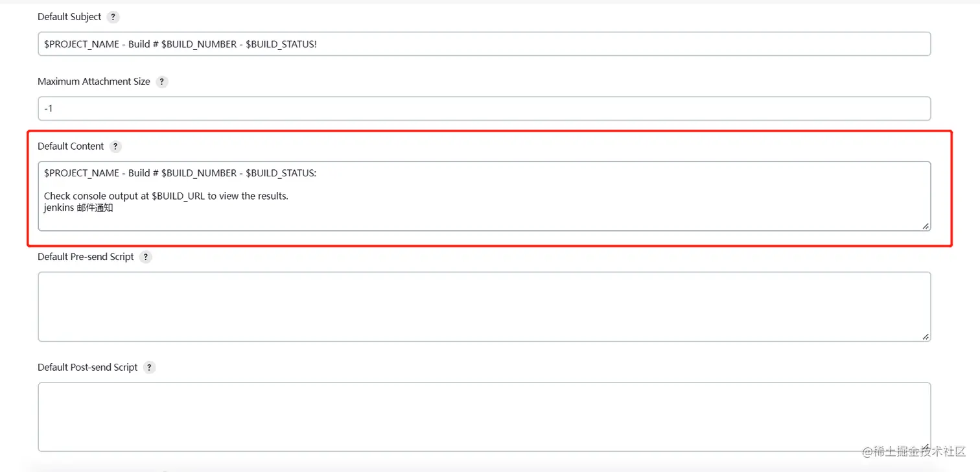Place cursor on the 'jenkins 邮件通知' line
980x472 pixels.
79,208
